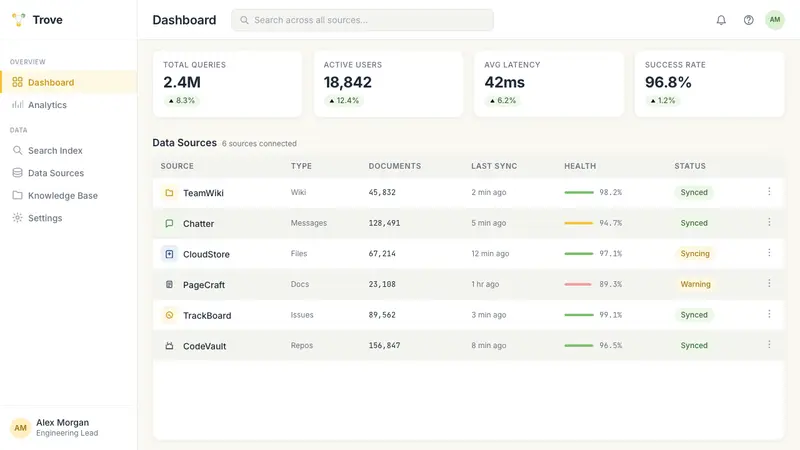Screen dimensions: 800x450
Task: Click the STATUS column header
Action: 690,166
